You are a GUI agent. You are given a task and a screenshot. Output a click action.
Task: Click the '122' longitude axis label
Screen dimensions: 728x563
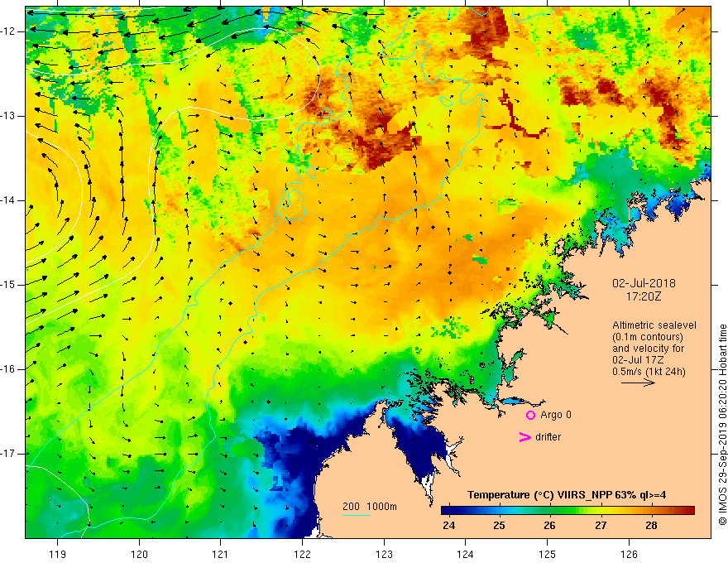[302, 554]
